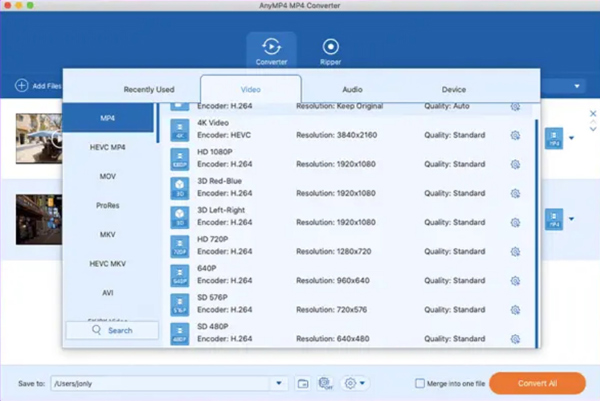600x401 pixels.
Task: Click the Search format field
Action: coord(112,330)
